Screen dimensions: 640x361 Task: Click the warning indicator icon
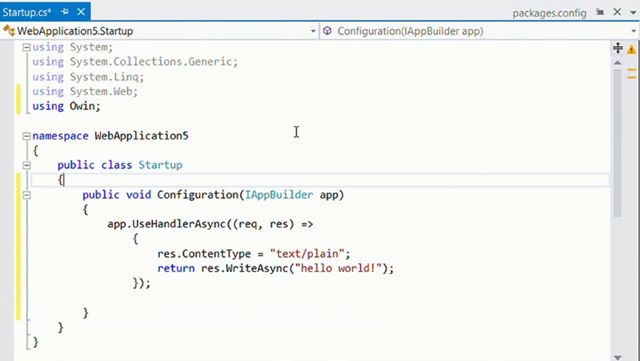point(631,49)
